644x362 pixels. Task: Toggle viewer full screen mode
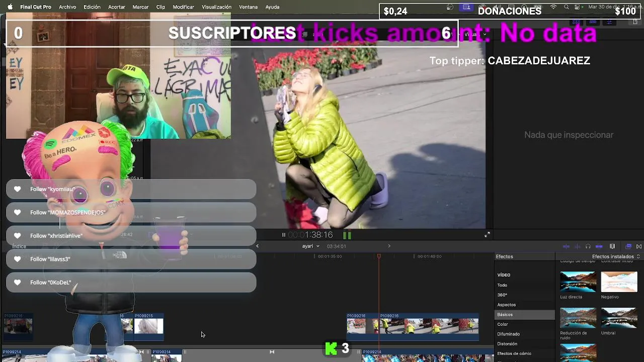(x=487, y=235)
